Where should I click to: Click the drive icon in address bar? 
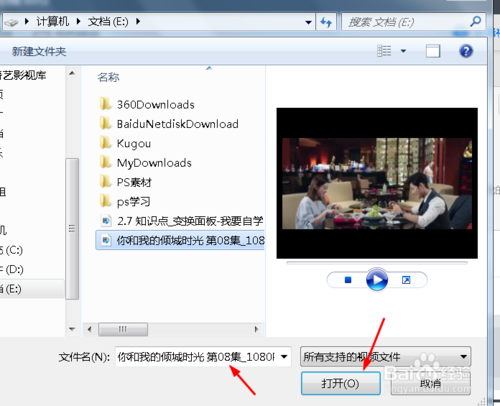pyautogui.click(x=12, y=22)
